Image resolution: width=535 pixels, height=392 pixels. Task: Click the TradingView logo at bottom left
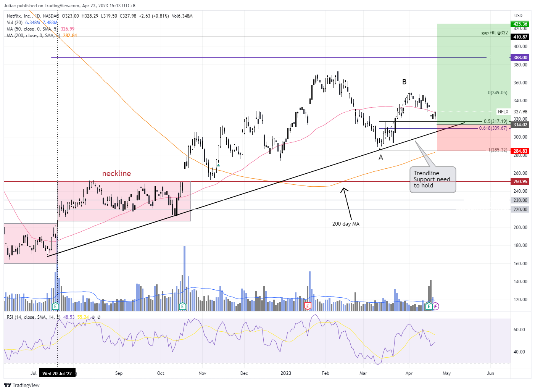point(22,385)
